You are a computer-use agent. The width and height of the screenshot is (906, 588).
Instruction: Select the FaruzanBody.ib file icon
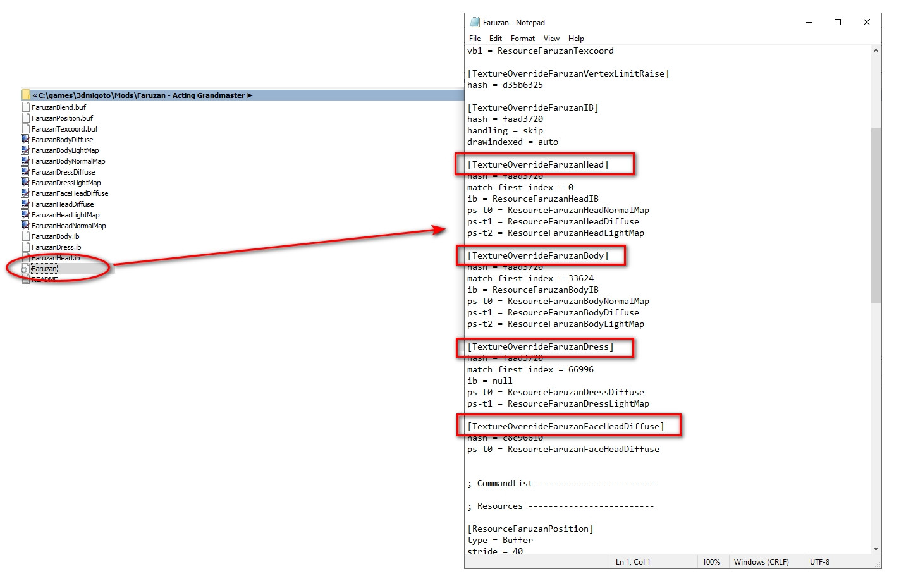pyautogui.click(x=26, y=236)
